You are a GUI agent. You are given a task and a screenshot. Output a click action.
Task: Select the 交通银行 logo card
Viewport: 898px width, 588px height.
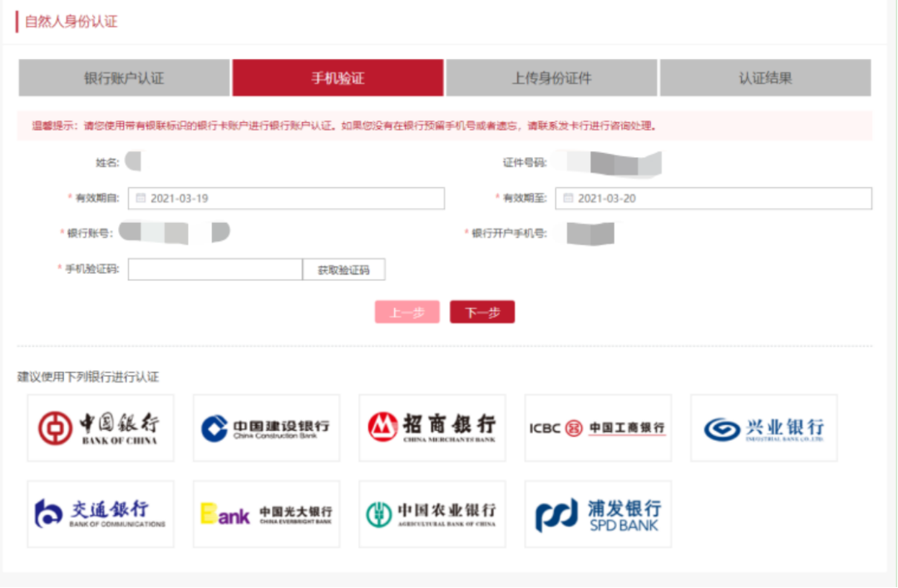pos(101,514)
